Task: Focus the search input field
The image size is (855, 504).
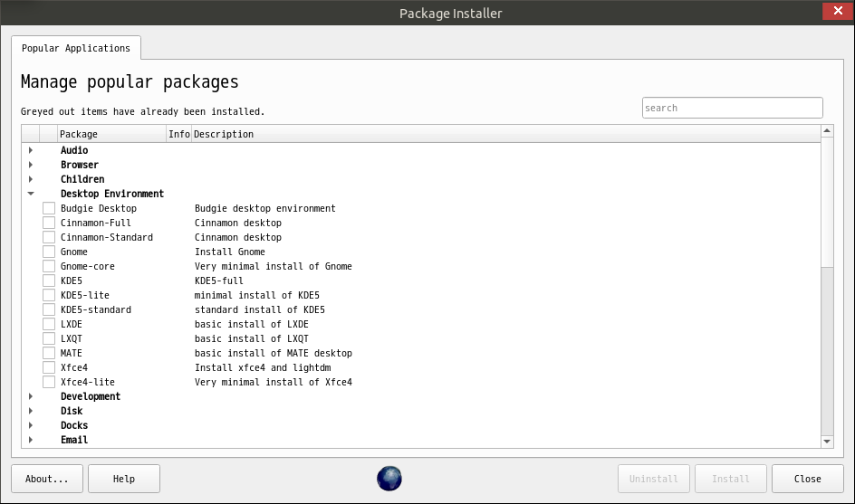Action: [733, 108]
